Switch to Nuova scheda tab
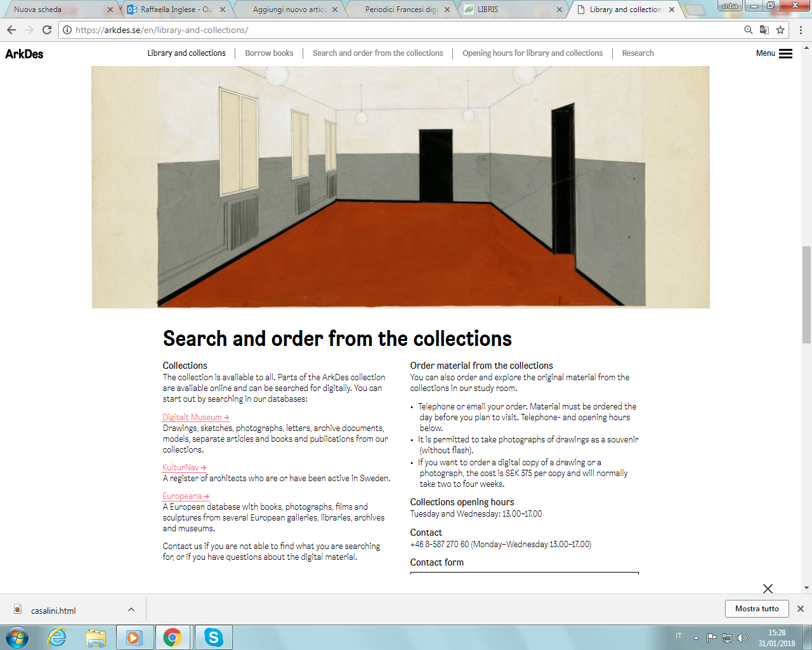This screenshot has height=650, width=812. 57,10
